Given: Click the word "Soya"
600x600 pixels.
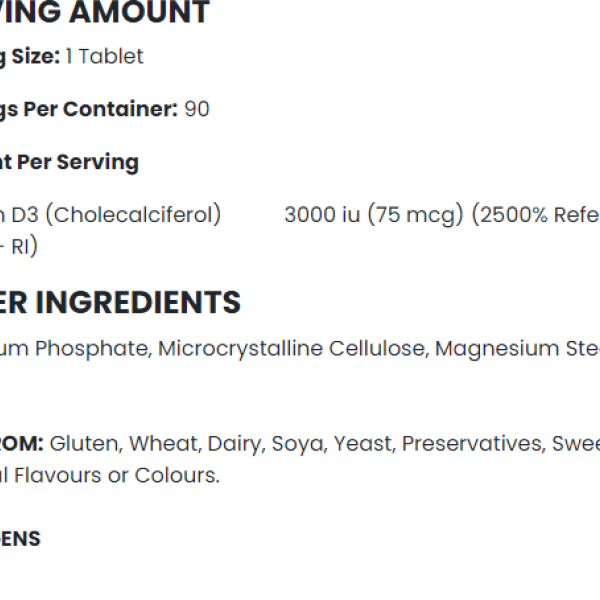Looking at the screenshot, I should coord(298,443).
